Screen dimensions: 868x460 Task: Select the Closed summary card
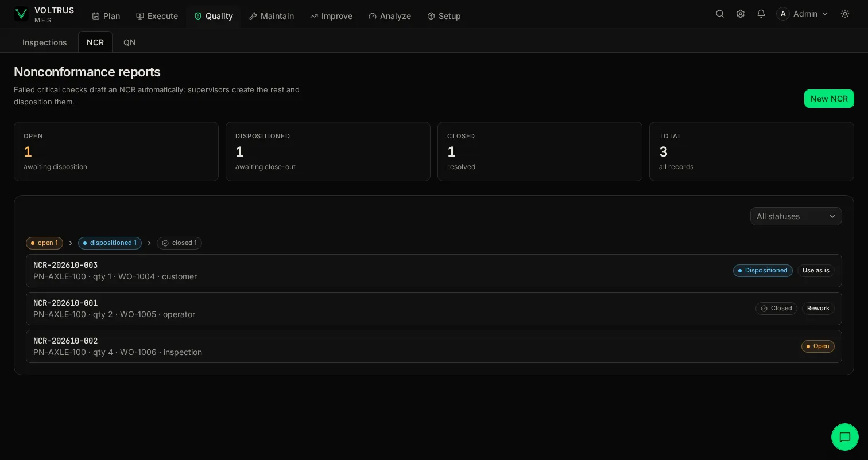tap(540, 151)
